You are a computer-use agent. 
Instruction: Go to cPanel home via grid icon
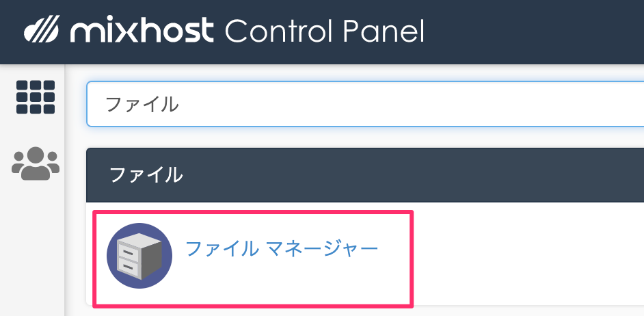[x=36, y=97]
